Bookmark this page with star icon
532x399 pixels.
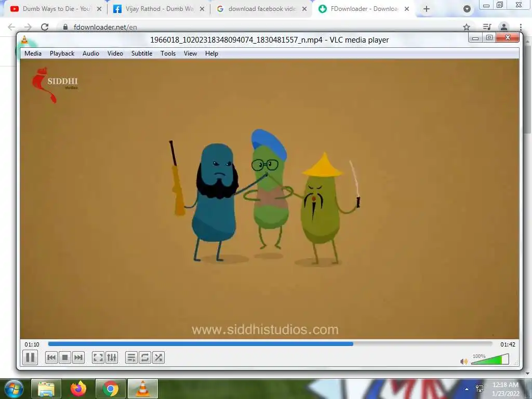point(467,27)
